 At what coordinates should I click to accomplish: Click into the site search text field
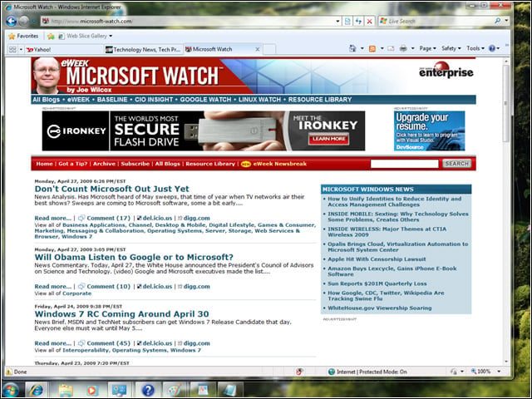tap(405, 164)
